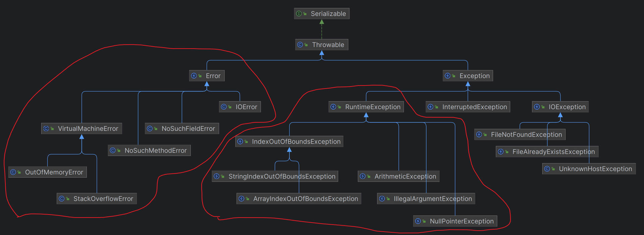Select the StringIndexOutOfBoundsException node
The height and width of the screenshot is (235, 644).
tap(275, 176)
